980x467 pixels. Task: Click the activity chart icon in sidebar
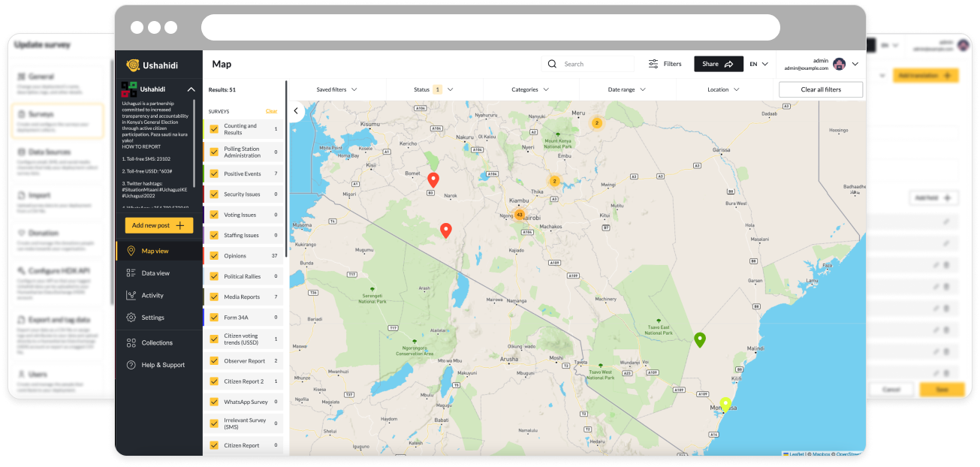click(131, 295)
